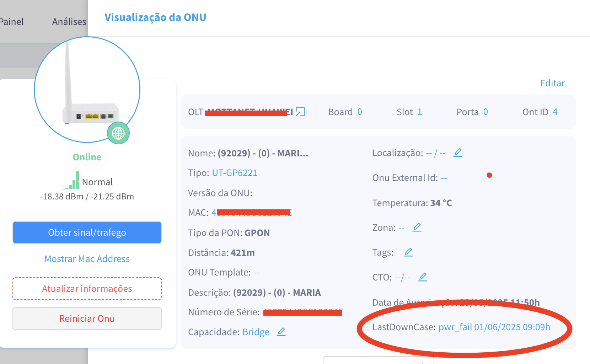Edit Tags with pencil icon
The image size is (590, 364).
[408, 252]
